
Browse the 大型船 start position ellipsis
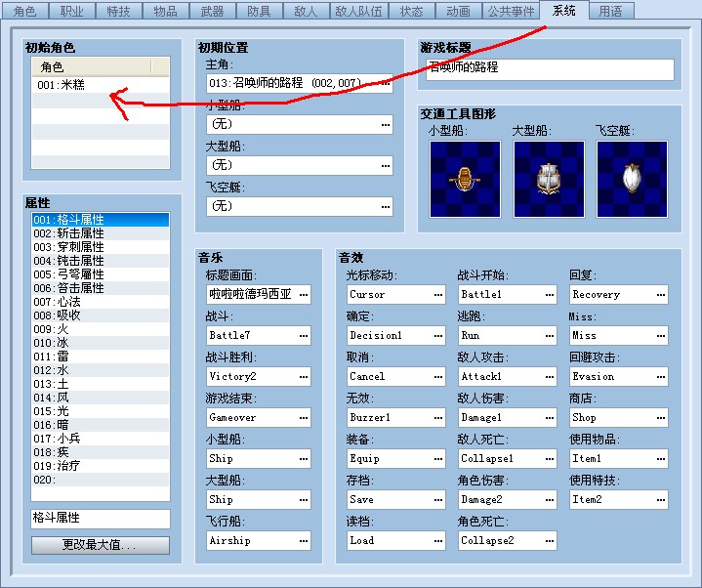pos(386,166)
